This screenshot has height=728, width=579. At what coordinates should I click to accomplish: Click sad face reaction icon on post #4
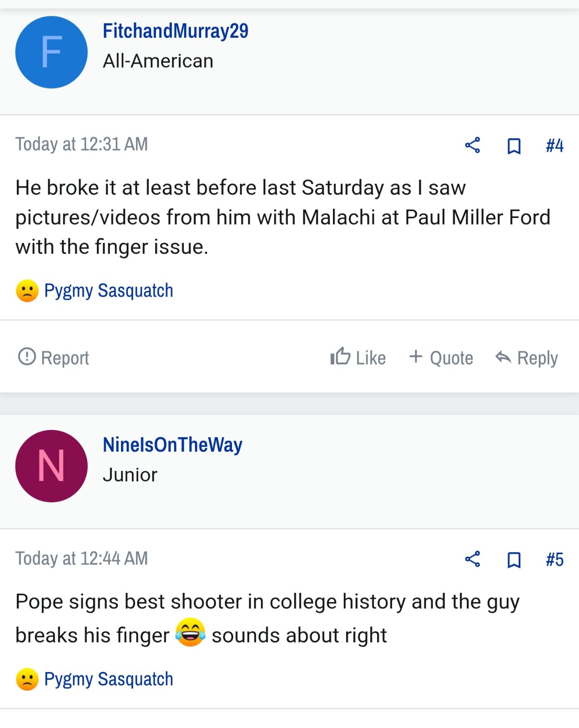tap(27, 291)
